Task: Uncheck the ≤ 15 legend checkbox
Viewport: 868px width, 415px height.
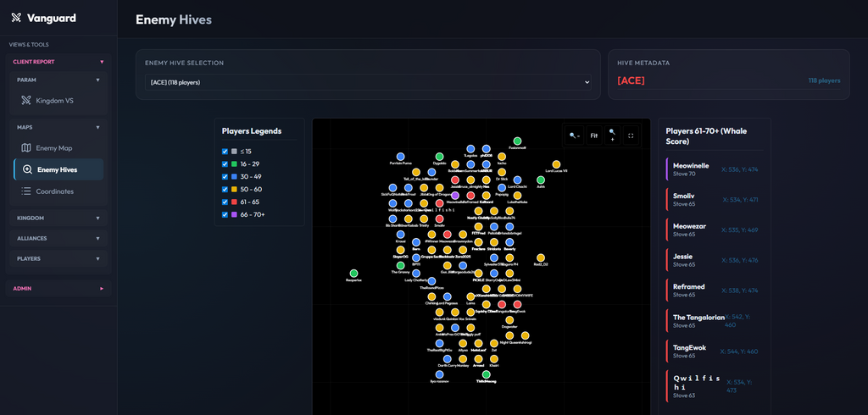Action: pos(225,152)
